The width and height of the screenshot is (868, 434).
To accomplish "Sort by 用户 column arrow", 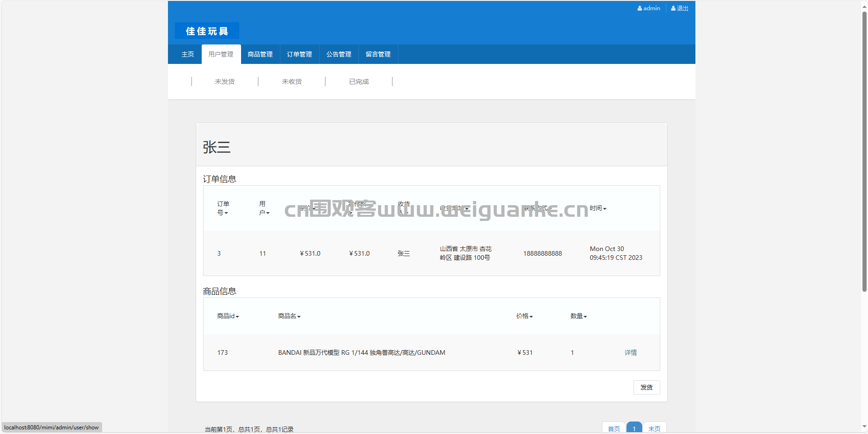I will pos(268,213).
